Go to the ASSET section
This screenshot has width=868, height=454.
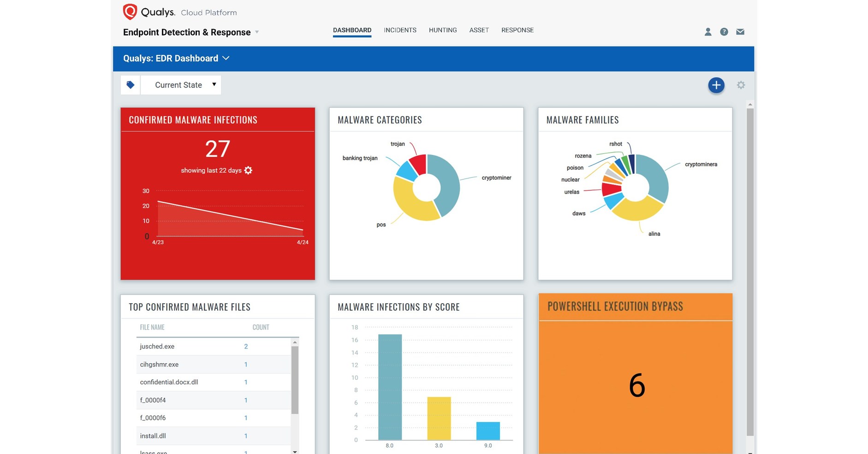coord(479,30)
